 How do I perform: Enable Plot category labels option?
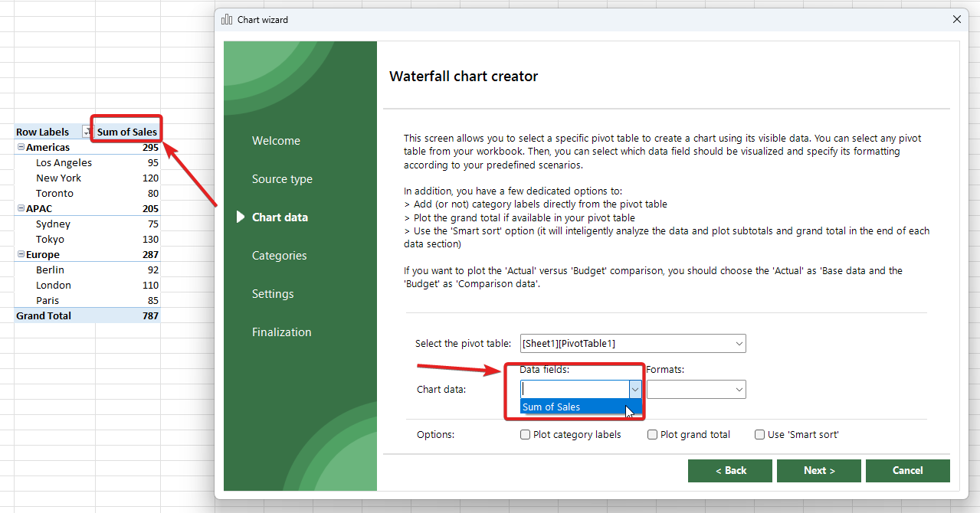pos(525,435)
